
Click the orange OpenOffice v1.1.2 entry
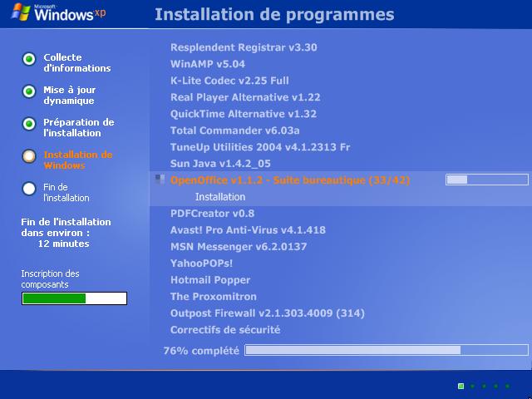290,180
